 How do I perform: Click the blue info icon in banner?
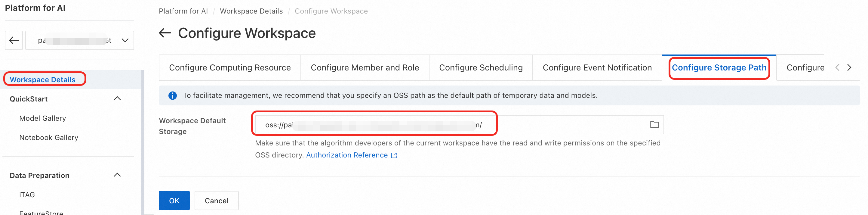click(173, 95)
